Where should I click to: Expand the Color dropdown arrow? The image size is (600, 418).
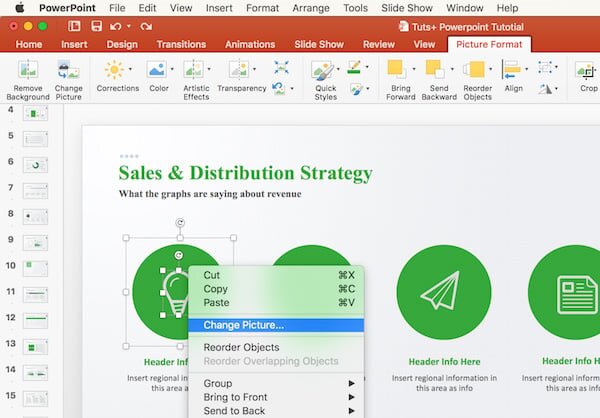click(171, 70)
